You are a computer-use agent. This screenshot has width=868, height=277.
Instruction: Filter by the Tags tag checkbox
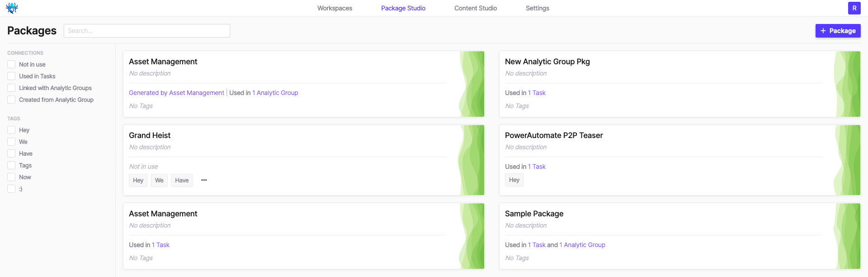[11, 165]
